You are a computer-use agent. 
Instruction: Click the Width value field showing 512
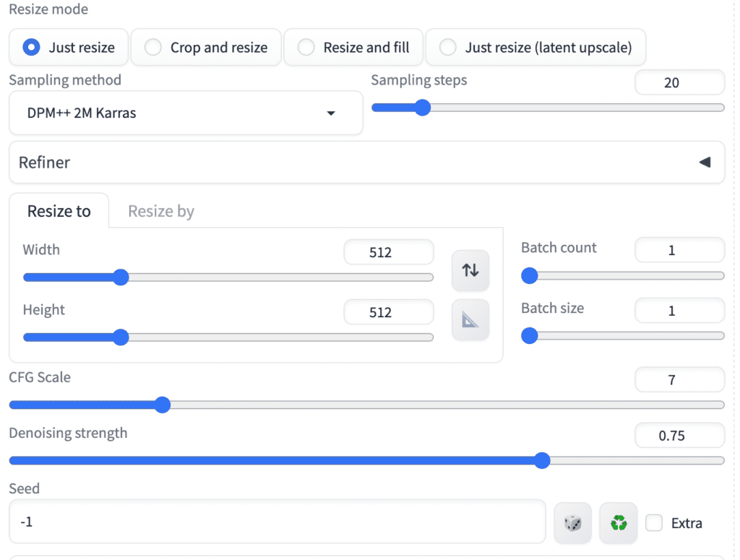click(x=388, y=252)
